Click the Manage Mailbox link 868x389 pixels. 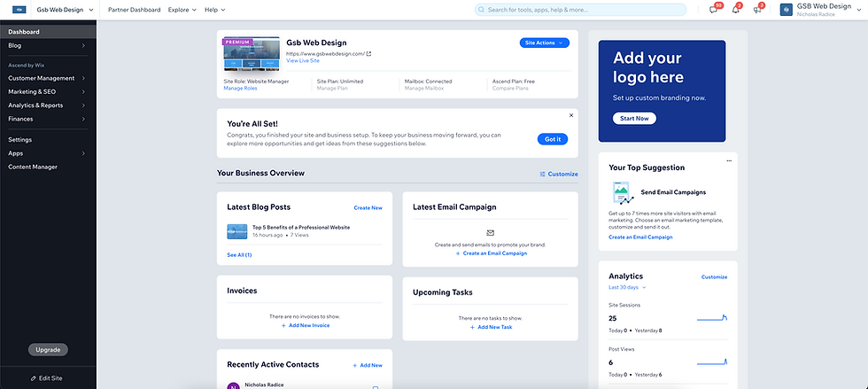(425, 88)
